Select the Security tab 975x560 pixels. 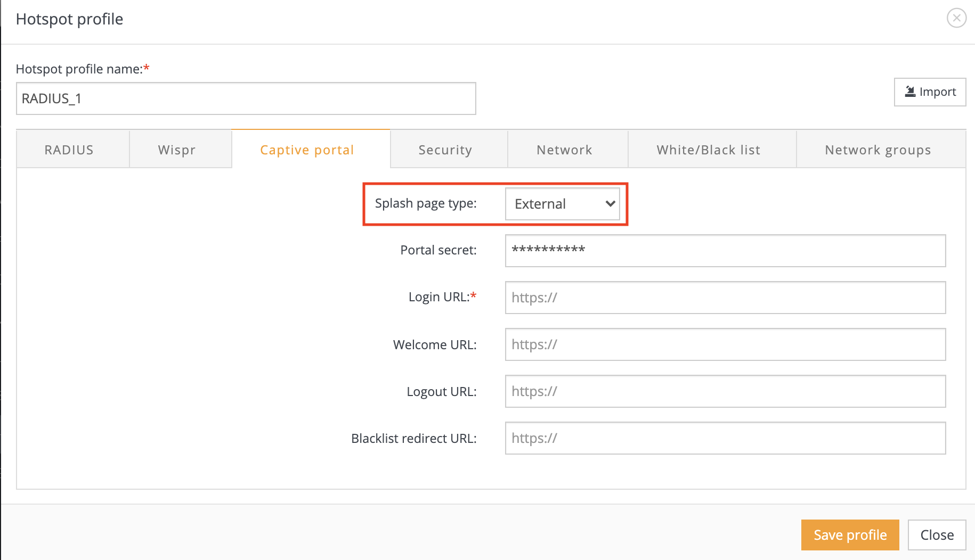[445, 150]
